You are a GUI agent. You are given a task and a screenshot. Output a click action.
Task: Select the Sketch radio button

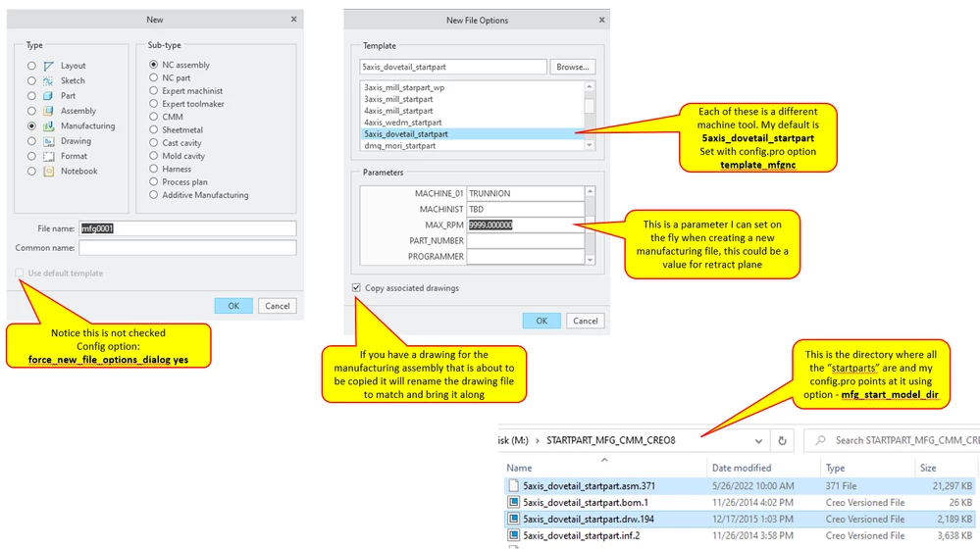31,80
